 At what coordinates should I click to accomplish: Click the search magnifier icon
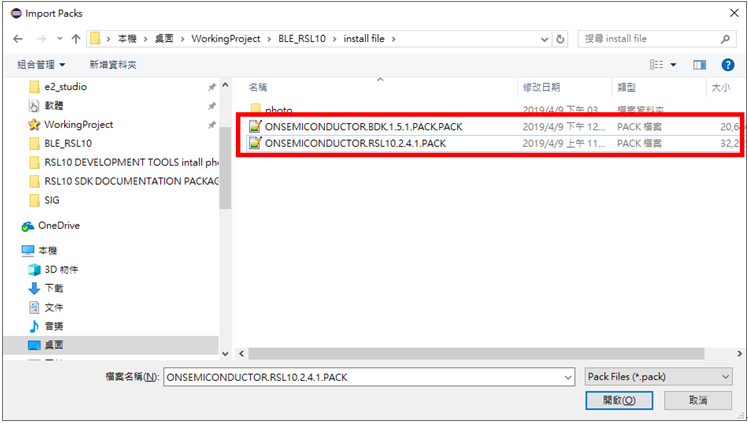(726, 39)
